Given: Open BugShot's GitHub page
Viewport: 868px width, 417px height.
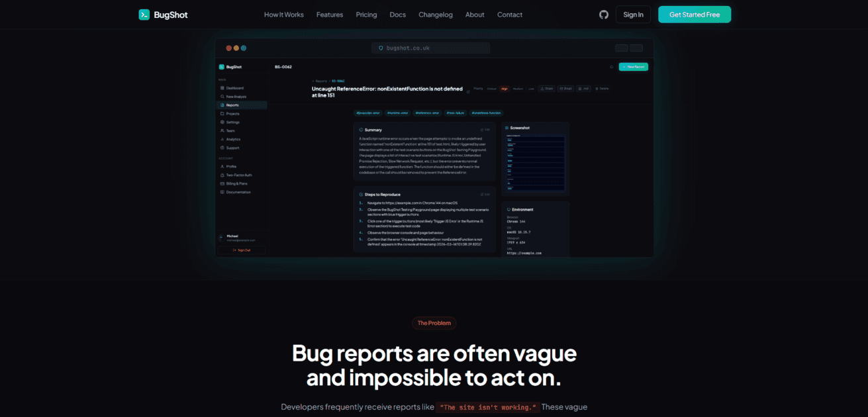Looking at the screenshot, I should [603, 14].
